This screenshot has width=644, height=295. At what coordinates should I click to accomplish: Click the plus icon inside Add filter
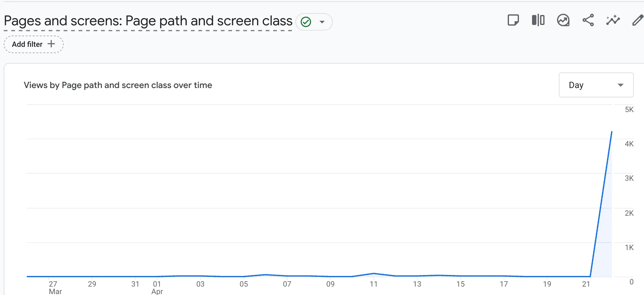point(51,44)
